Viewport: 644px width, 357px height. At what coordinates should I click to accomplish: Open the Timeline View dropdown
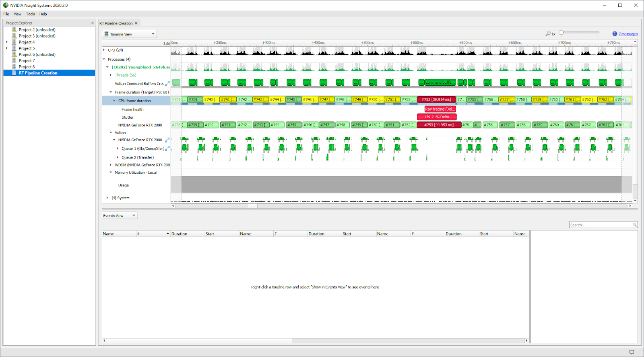(129, 34)
